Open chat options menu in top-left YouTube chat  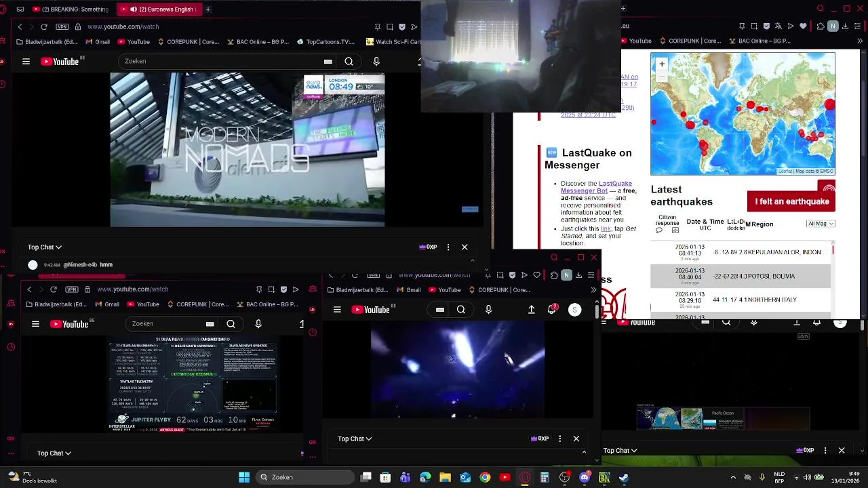(448, 247)
